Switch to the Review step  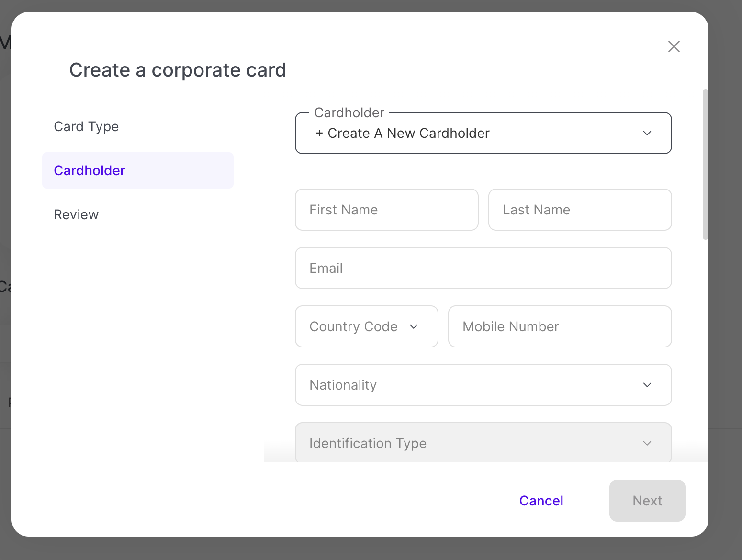tap(76, 214)
